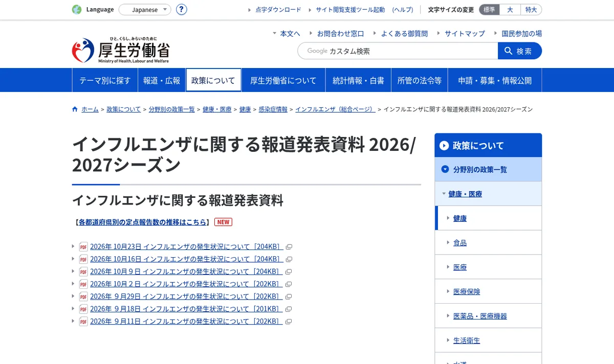Click new-window icon beside 9月29日 report
Image resolution: width=614 pixels, height=364 pixels.
[289, 297]
